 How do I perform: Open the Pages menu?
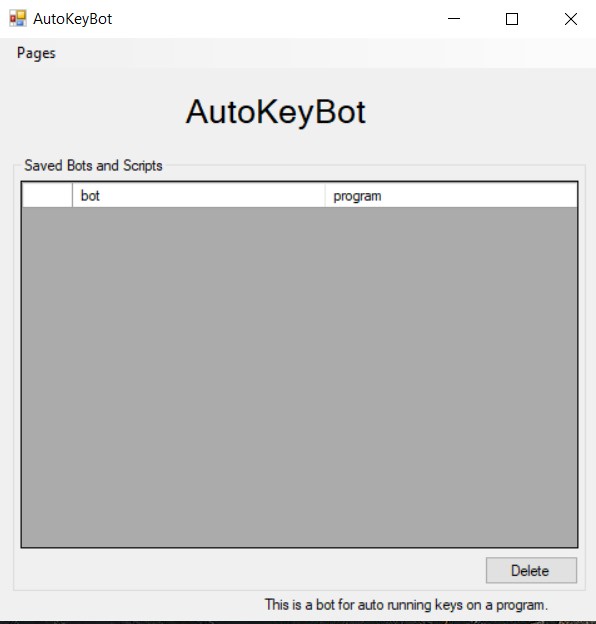(x=36, y=53)
